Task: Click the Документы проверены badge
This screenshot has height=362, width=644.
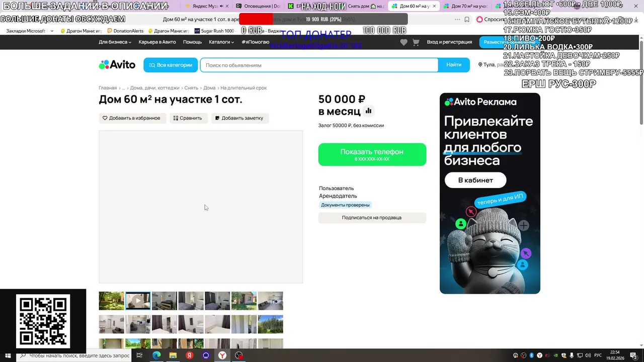Action: [345, 205]
